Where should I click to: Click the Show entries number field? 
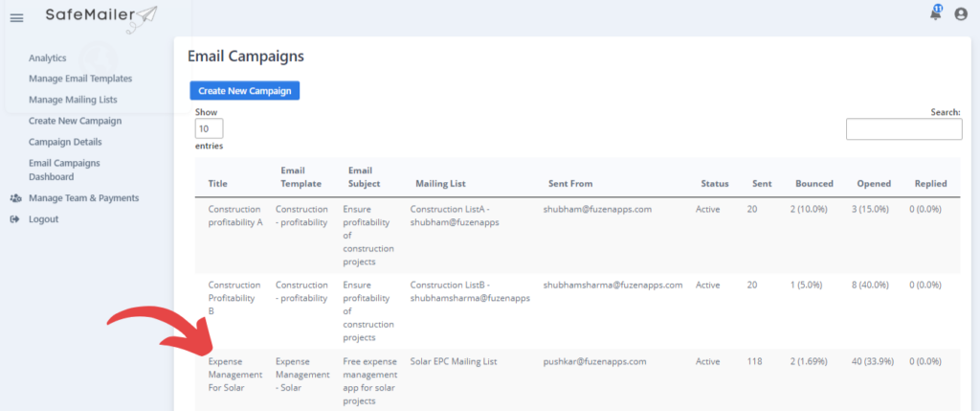[209, 129]
